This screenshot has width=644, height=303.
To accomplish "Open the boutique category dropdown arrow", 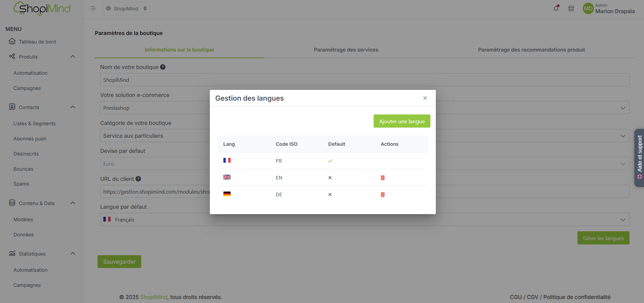I will tap(623, 136).
